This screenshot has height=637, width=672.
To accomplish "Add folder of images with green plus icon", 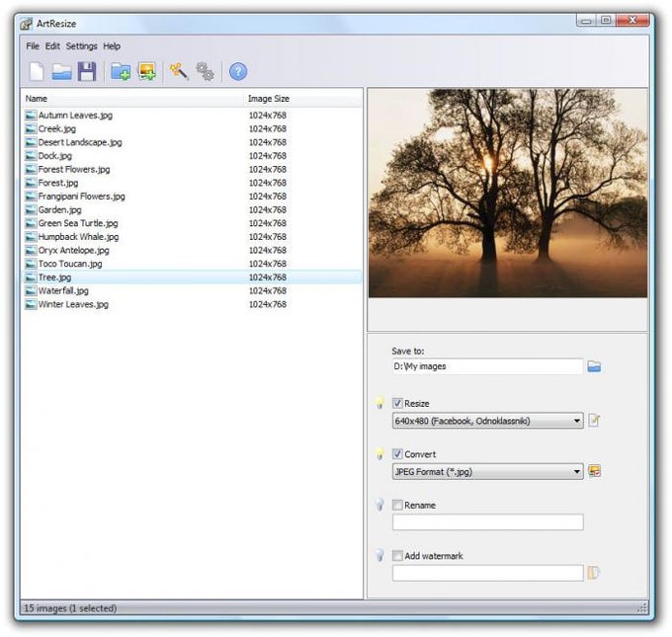I will 121,71.
